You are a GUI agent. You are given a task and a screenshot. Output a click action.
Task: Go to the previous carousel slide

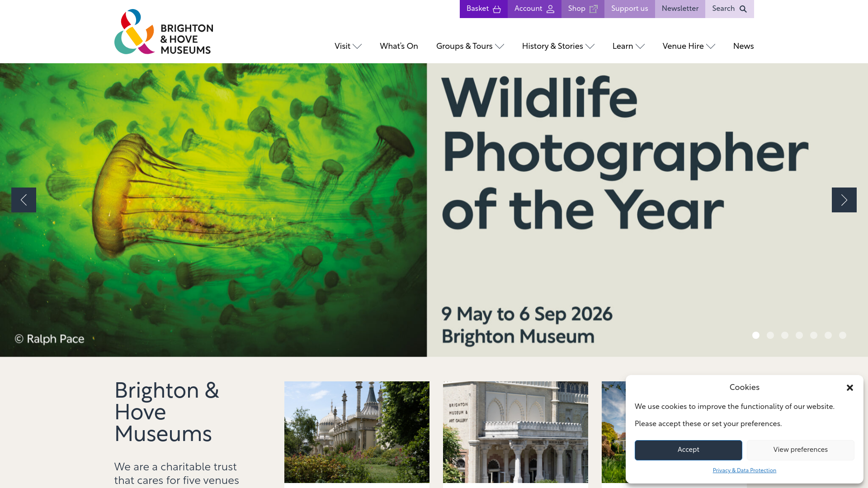[x=24, y=200]
